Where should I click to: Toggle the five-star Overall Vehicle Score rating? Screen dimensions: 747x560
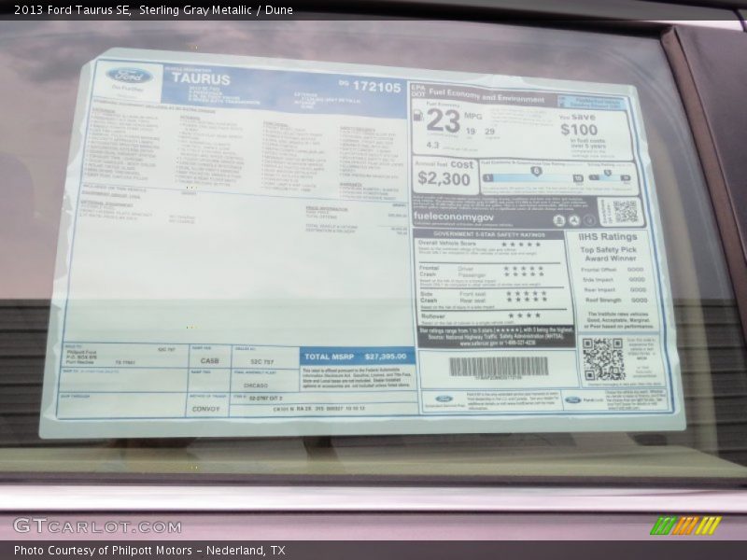point(523,245)
